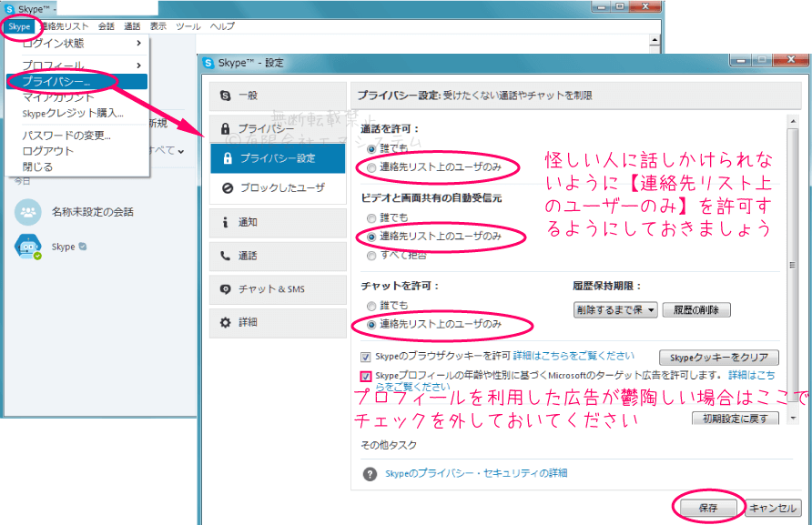
Task: Uncheck Microsoft targeted ads checkbox
Action: tap(366, 376)
